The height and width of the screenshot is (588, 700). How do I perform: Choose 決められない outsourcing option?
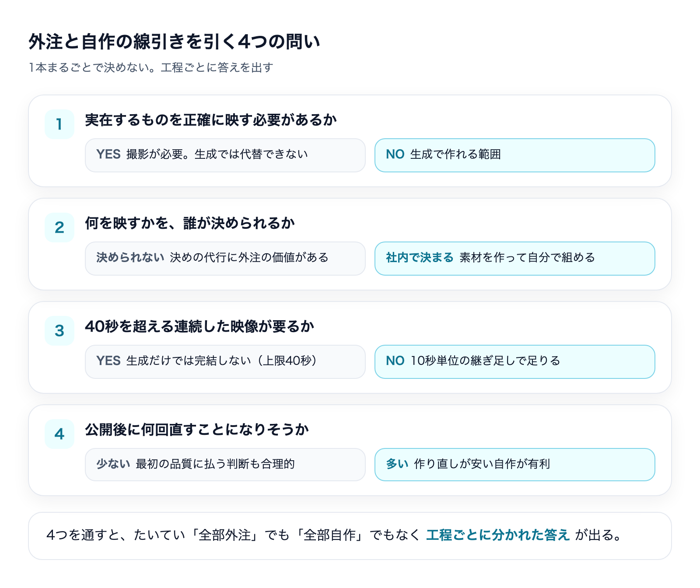[x=225, y=259]
